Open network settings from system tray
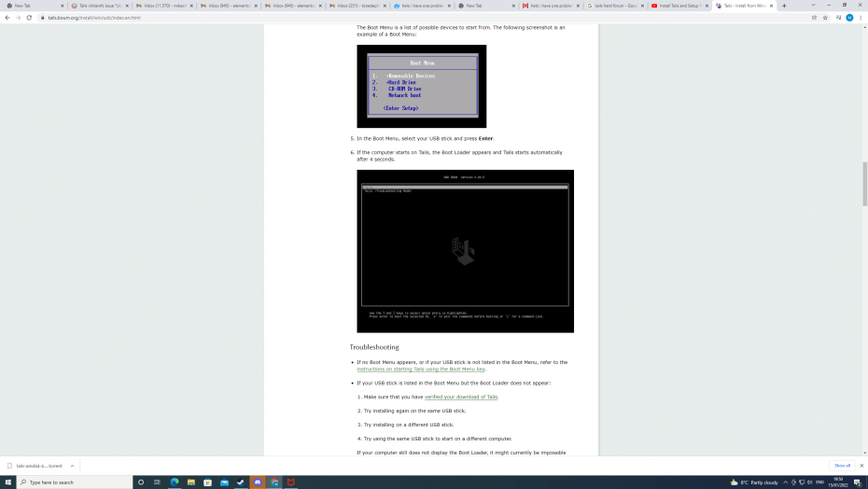 point(802,482)
